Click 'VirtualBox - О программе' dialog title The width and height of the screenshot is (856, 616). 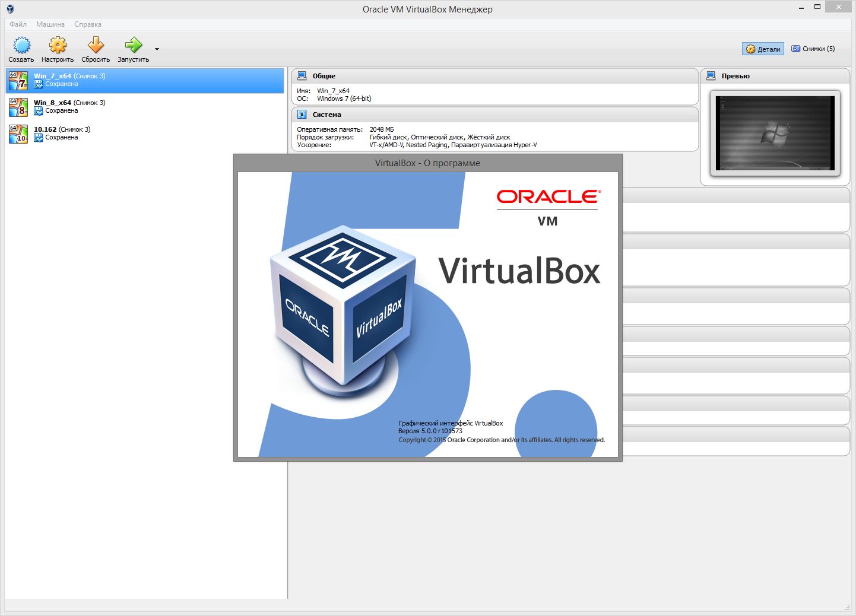pos(427,163)
